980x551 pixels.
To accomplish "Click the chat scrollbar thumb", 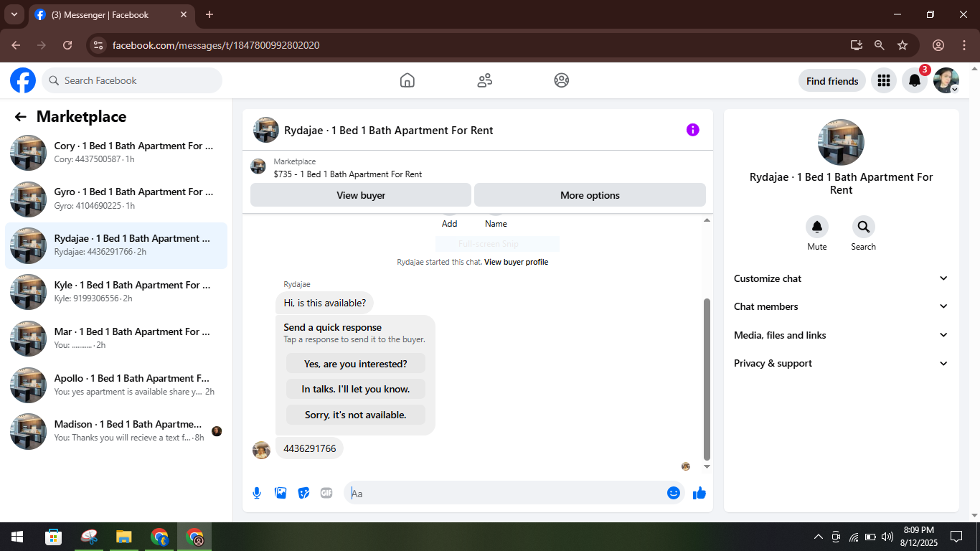I will (x=707, y=379).
